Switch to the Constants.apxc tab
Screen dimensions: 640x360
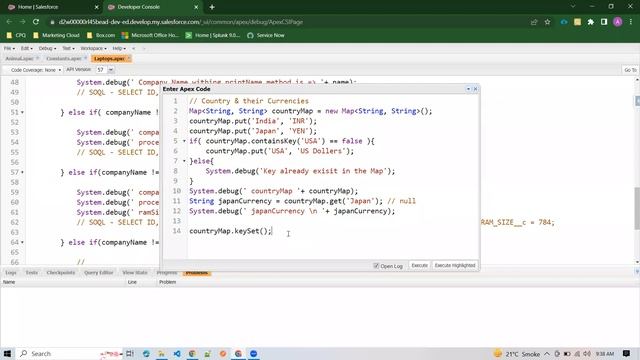[x=64, y=59]
